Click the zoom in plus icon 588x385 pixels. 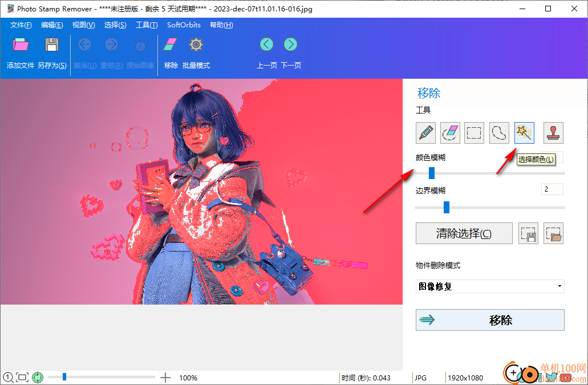(165, 378)
